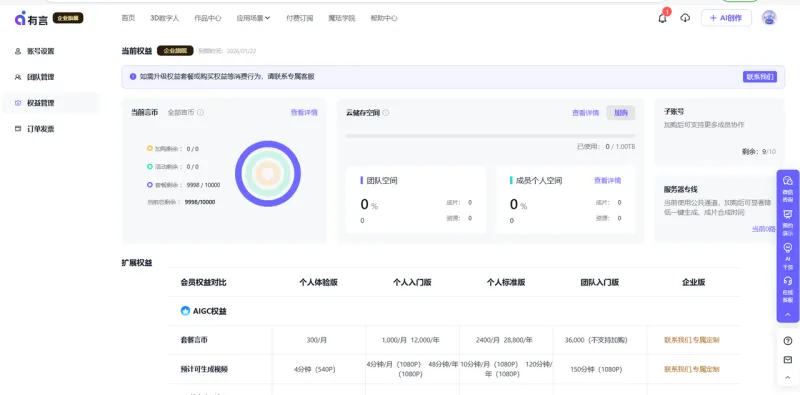Collapse the purple floating service panel

(x=788, y=314)
